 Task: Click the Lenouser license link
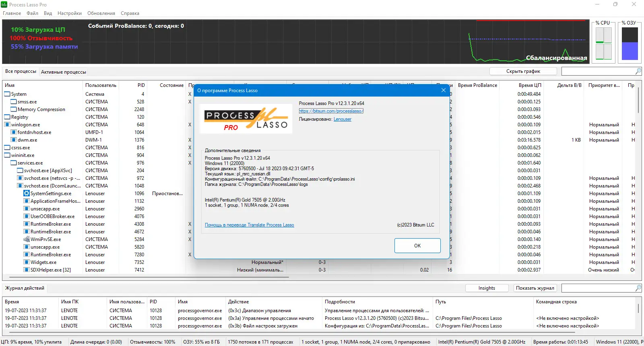[x=343, y=119]
